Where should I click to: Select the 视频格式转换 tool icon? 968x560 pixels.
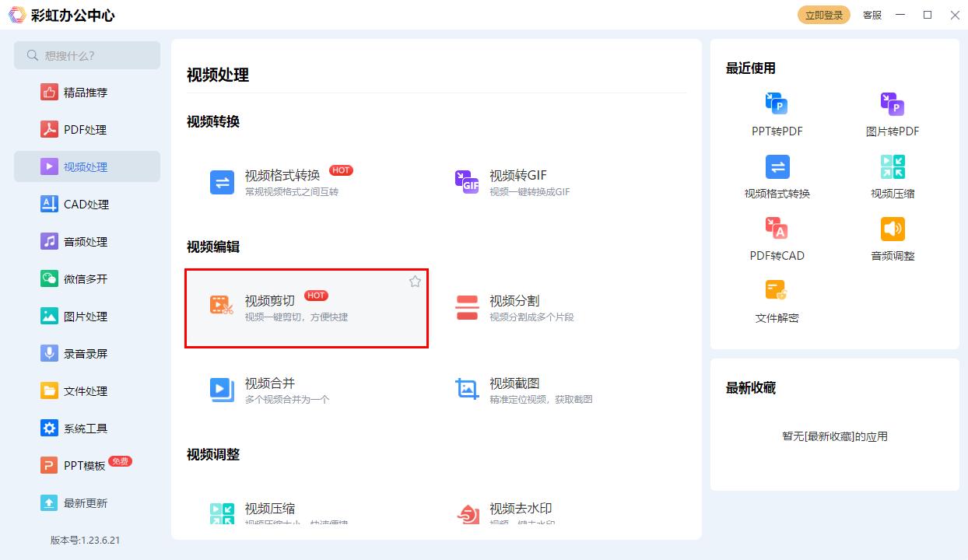click(222, 182)
